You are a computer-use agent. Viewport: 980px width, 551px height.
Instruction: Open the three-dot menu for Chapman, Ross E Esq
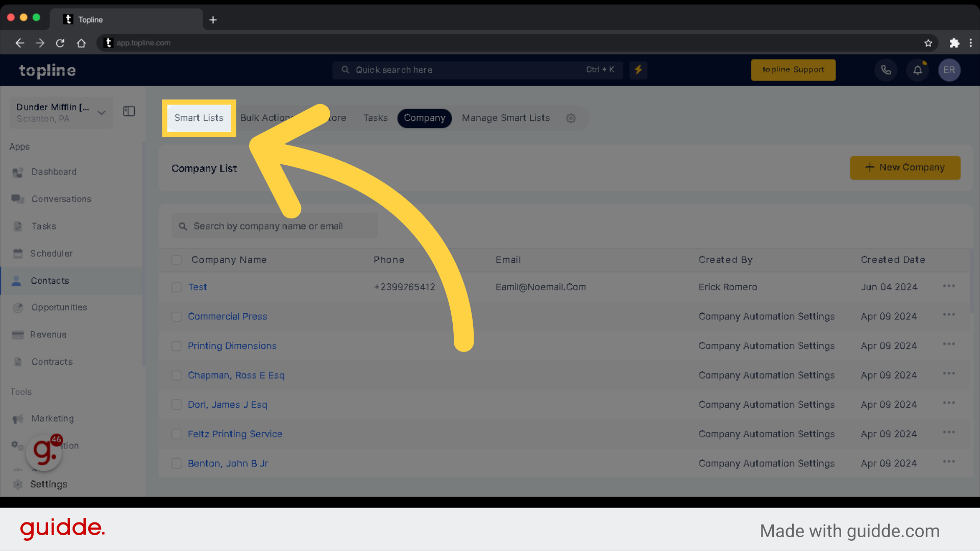pyautogui.click(x=949, y=373)
